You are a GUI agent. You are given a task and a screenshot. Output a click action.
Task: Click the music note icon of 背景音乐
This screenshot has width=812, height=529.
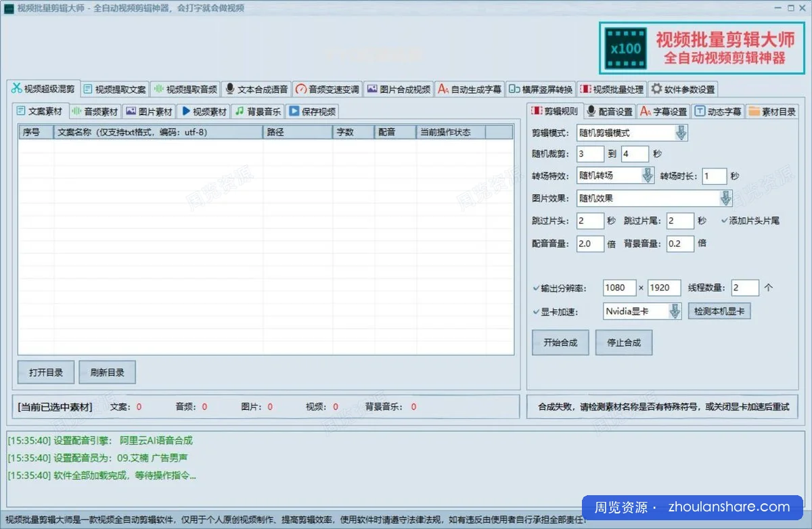pyautogui.click(x=240, y=111)
